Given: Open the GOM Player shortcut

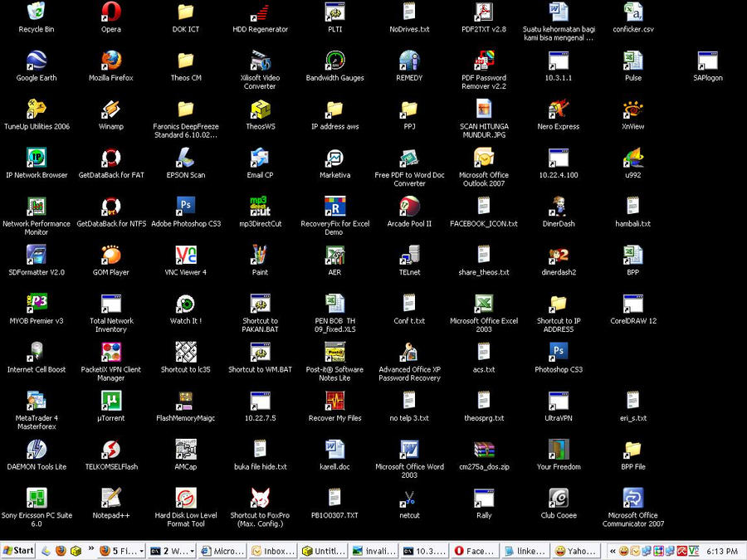Looking at the screenshot, I should [x=111, y=255].
